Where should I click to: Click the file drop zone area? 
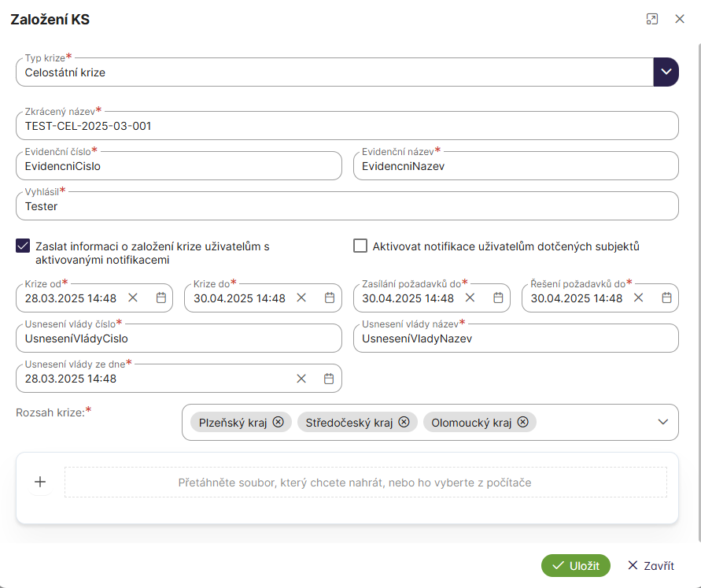tap(365, 483)
